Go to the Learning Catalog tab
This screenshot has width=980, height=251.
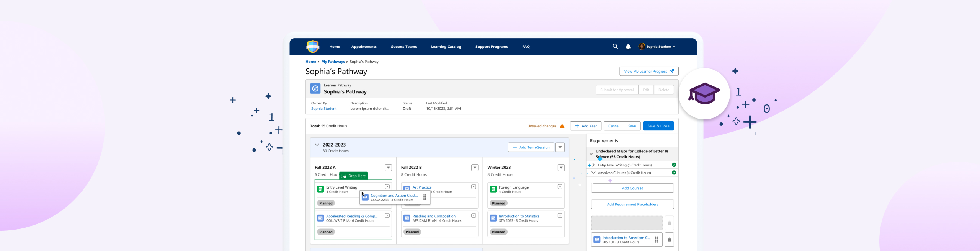click(x=446, y=47)
